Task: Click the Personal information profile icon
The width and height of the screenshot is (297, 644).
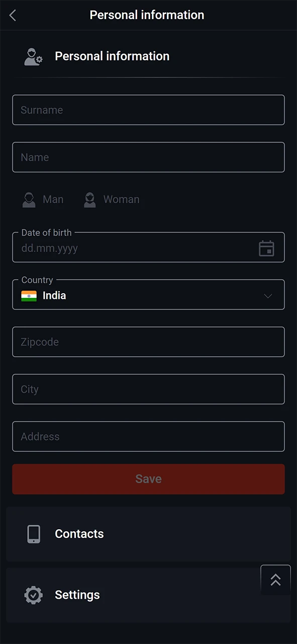Action: [x=33, y=56]
